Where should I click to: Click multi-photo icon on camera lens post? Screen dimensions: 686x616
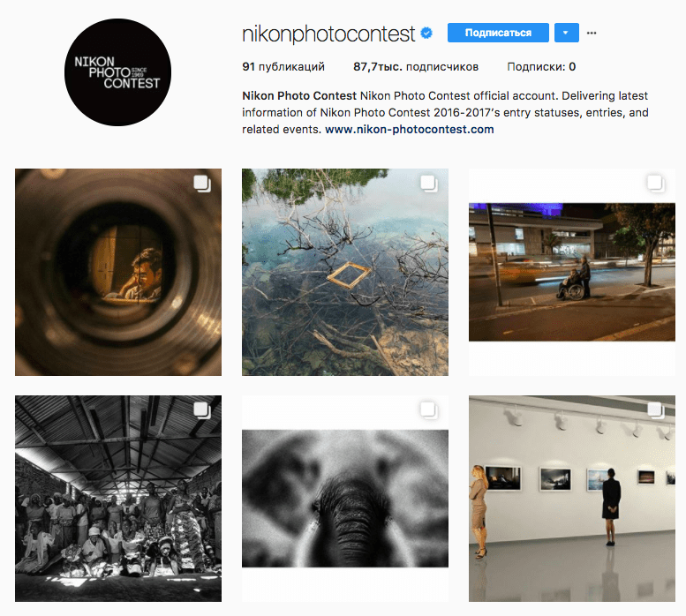tap(202, 184)
